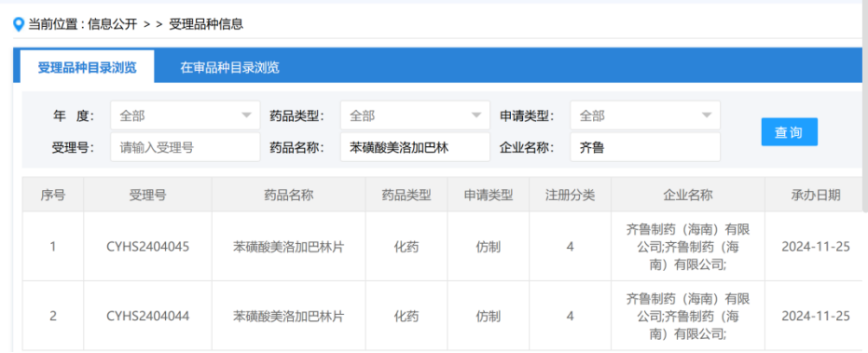Click 仿制 in row CYHS2404044
Image resolution: width=868 pixels, height=353 pixels.
(x=489, y=316)
